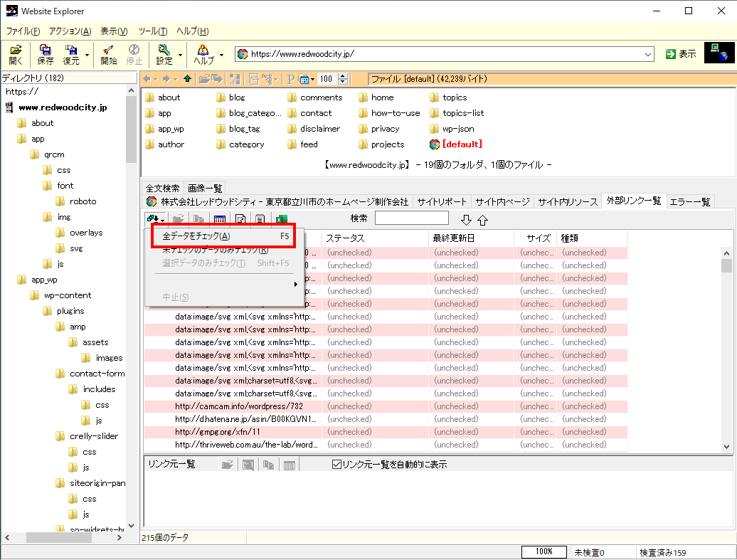The width and height of the screenshot is (737, 560).
Task: Click the search down arrow icon
Action: tap(466, 220)
